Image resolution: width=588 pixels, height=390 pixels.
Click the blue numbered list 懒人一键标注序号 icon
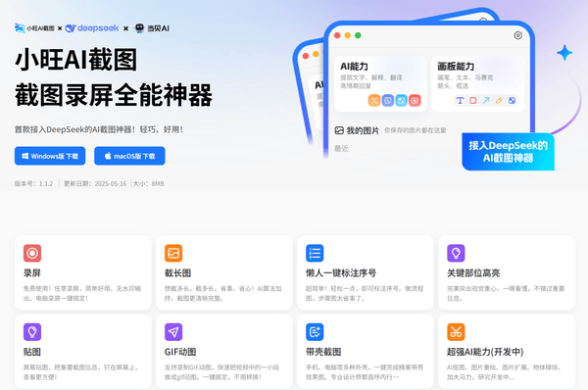(315, 253)
